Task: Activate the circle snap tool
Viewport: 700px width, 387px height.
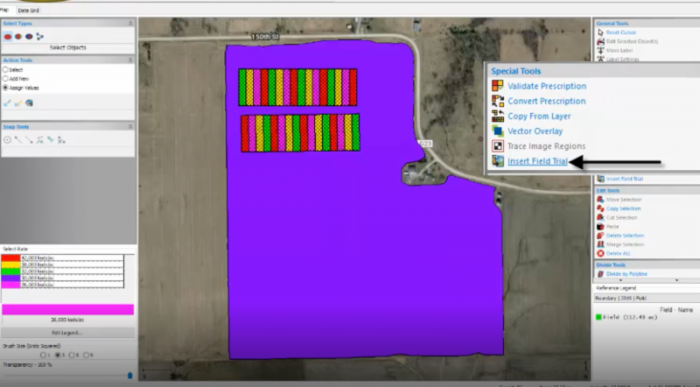Action: [7, 140]
